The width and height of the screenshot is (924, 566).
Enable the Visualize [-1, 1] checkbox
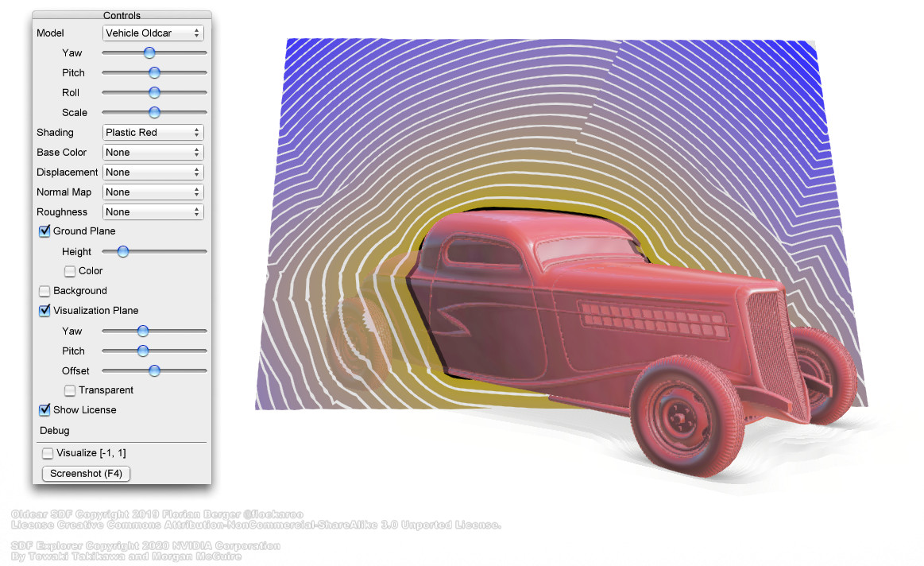48,453
